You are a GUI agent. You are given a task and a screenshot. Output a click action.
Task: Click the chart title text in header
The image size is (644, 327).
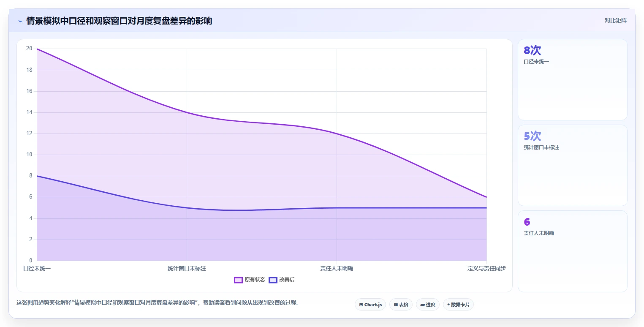[119, 21]
